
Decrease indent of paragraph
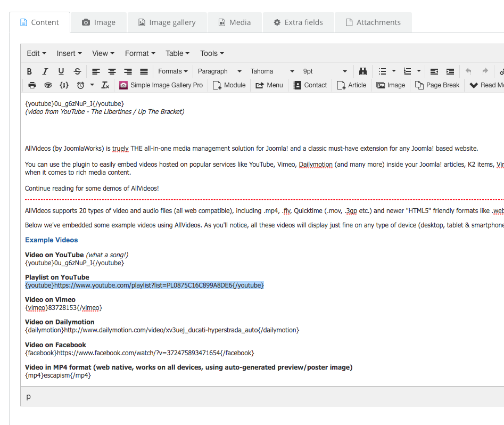434,71
